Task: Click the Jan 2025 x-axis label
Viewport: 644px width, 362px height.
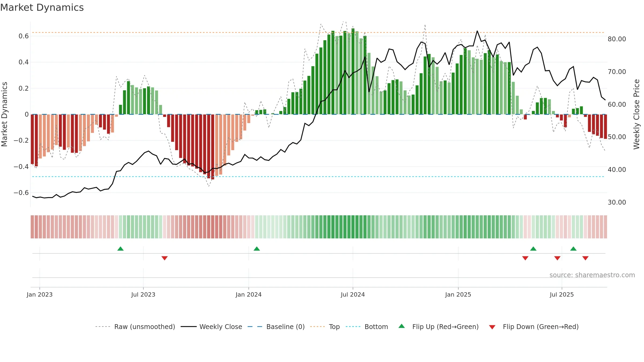Action: pyautogui.click(x=458, y=294)
